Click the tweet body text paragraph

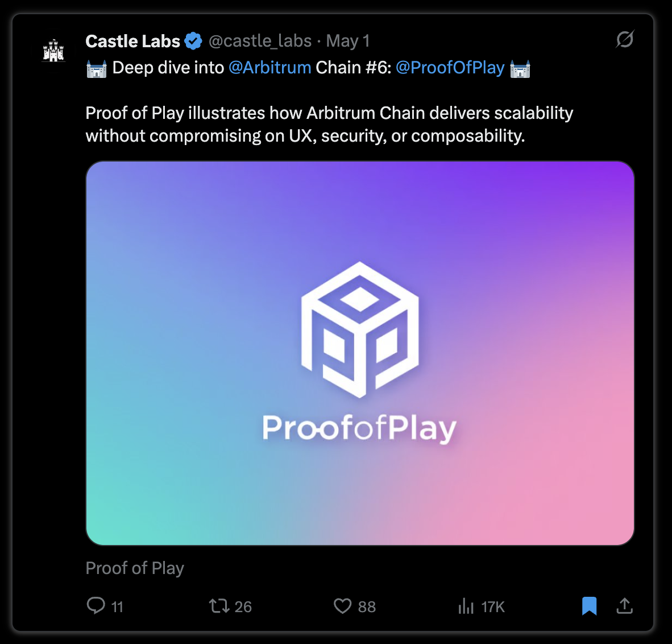tap(329, 125)
